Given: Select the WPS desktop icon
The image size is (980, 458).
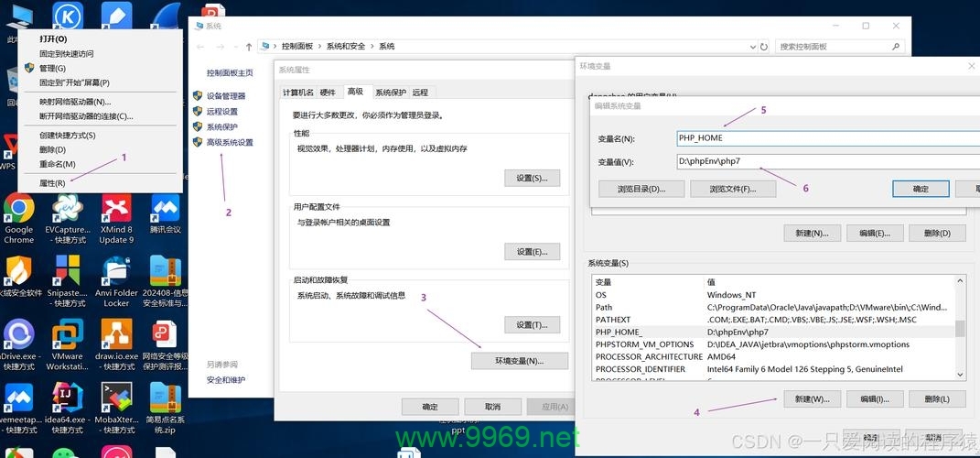Looking at the screenshot, I should [x=9, y=152].
